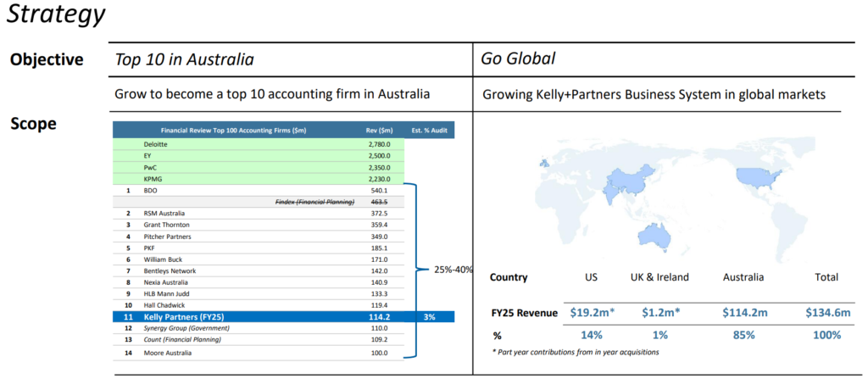Click BDO's revenue value 540.1
This screenshot has width=868, height=379.
(380, 191)
